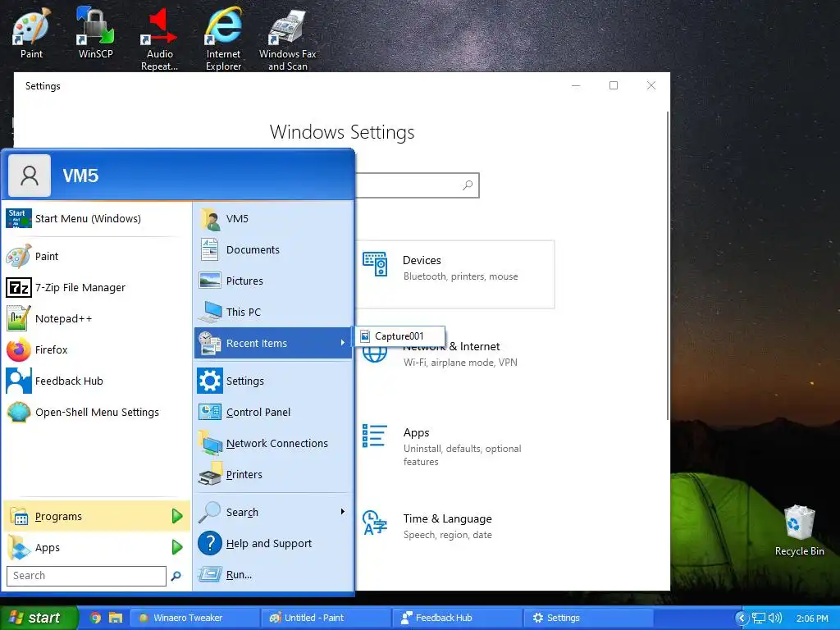Open Apps category in Windows Settings
Image resolution: width=840 pixels, height=630 pixels.
[x=454, y=445]
